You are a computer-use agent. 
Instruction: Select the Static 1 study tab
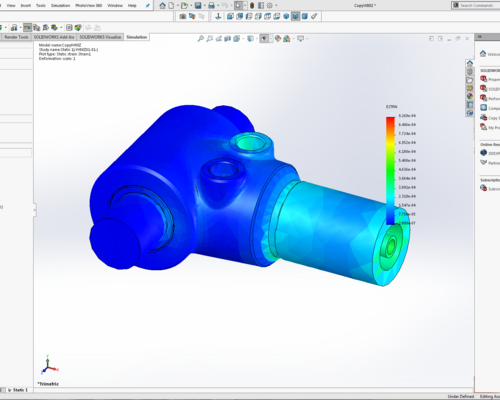click(18, 390)
